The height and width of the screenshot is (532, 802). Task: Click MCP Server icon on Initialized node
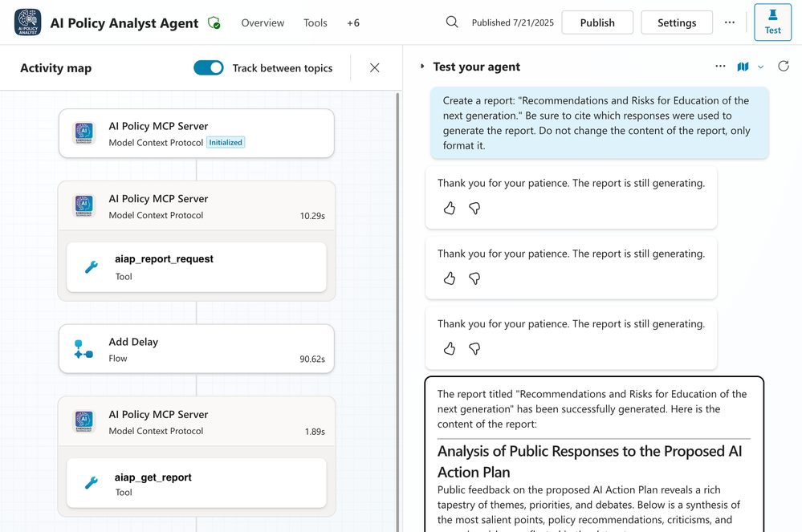[83, 133]
